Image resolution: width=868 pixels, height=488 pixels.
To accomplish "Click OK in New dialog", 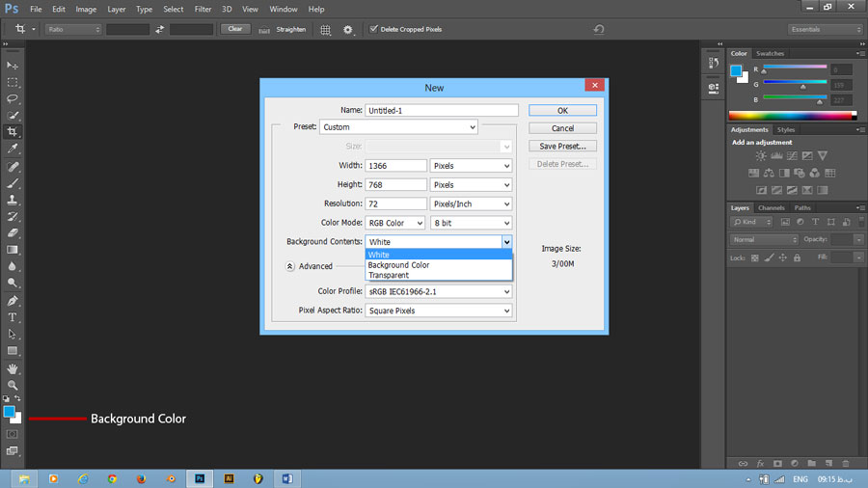I will tap(562, 111).
